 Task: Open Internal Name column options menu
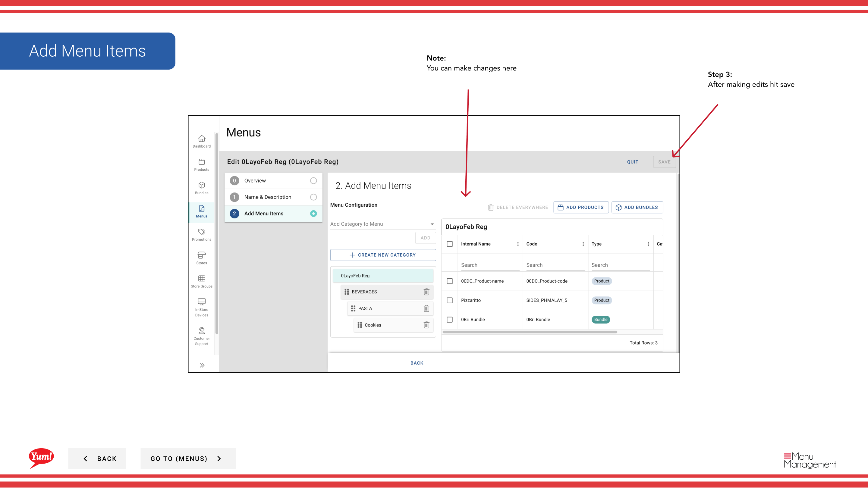point(517,244)
